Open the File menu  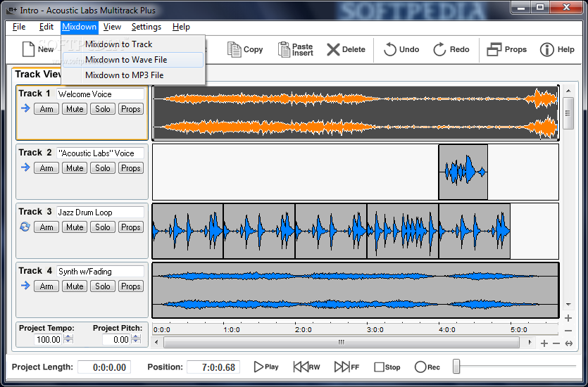pos(19,27)
